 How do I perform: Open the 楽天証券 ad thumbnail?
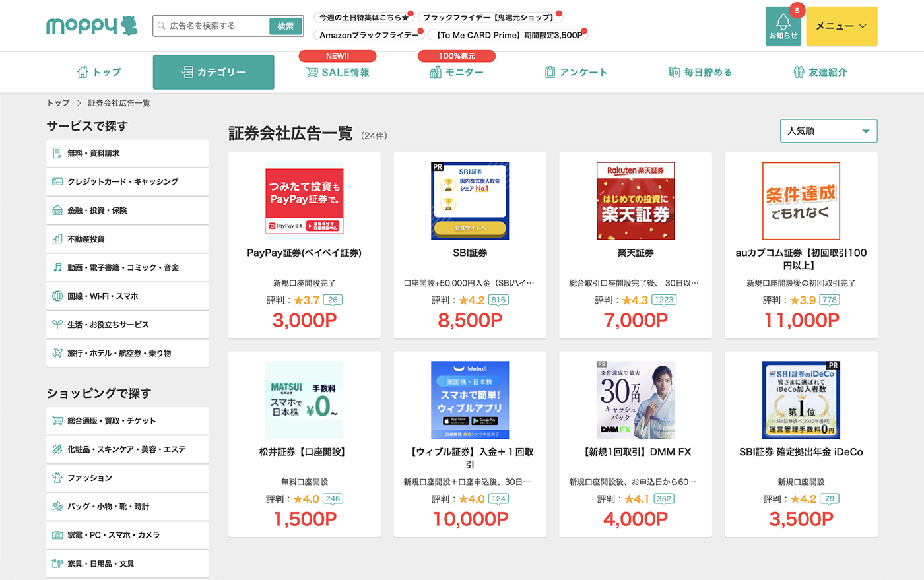636,201
